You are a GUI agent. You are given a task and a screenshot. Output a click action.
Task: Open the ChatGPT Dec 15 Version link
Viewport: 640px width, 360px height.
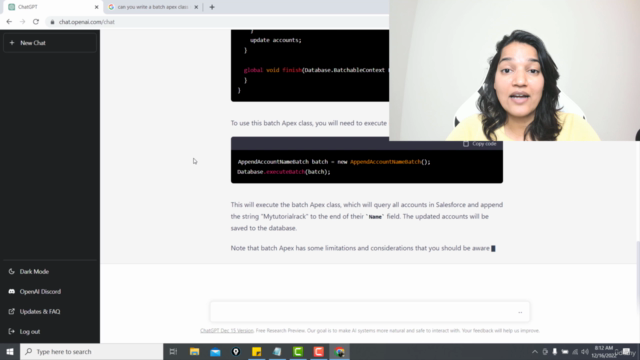pyautogui.click(x=227, y=331)
